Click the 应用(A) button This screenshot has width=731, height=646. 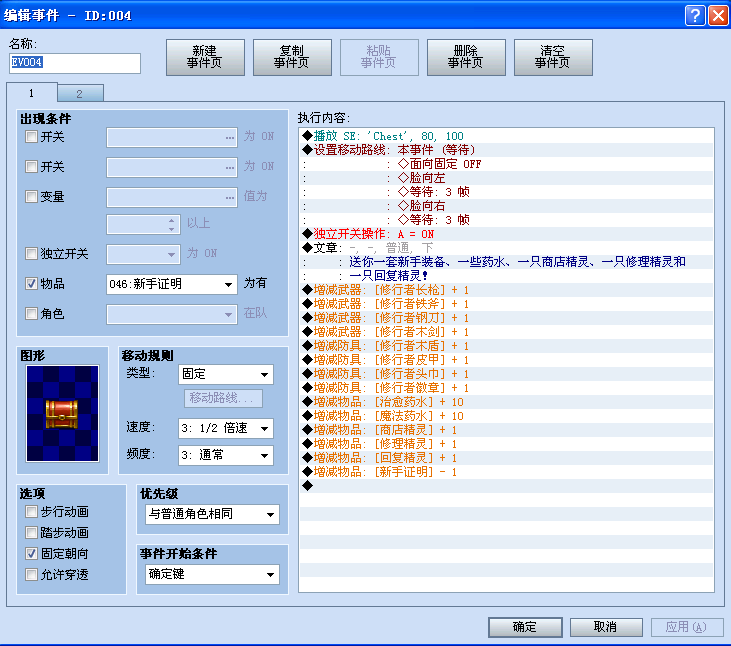687,627
